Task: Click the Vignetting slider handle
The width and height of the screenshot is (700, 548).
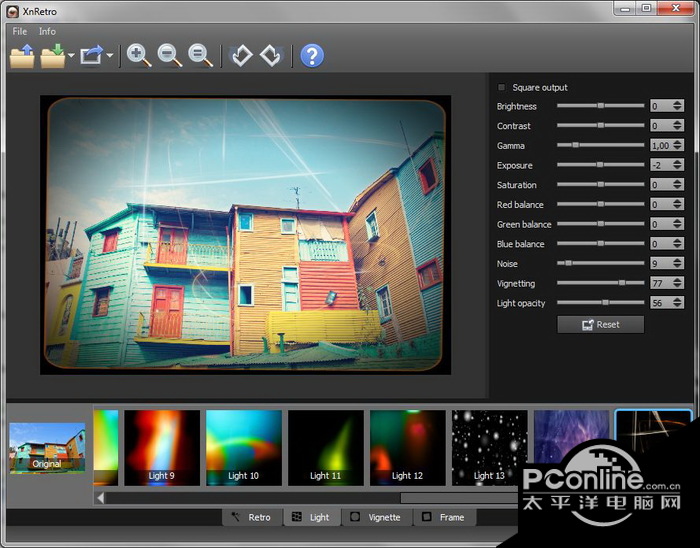Action: coord(622,283)
